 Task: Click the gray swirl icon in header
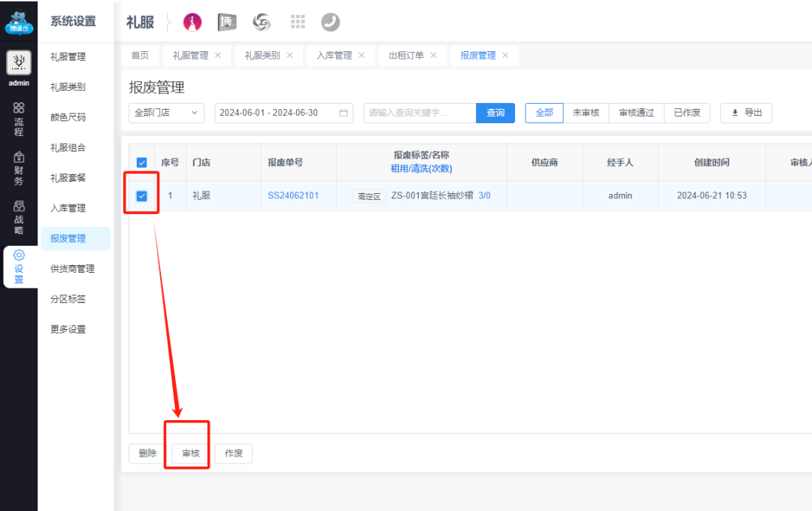point(262,23)
